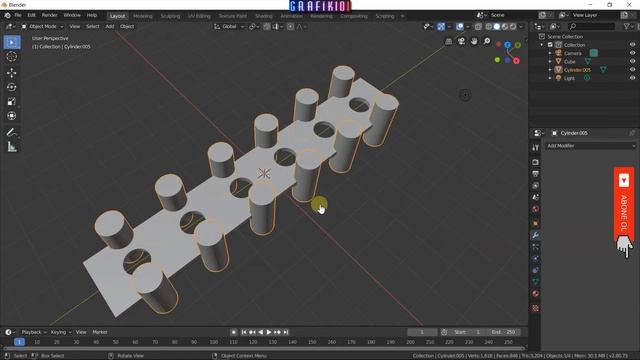The height and width of the screenshot is (360, 640).
Task: Open the Playback dropdown in timeline
Action: [33, 332]
